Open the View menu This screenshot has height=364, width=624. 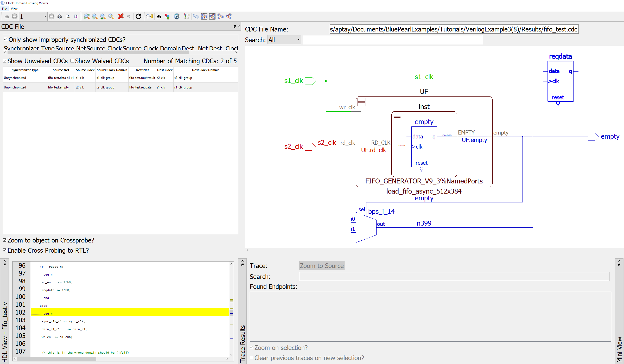click(x=14, y=9)
